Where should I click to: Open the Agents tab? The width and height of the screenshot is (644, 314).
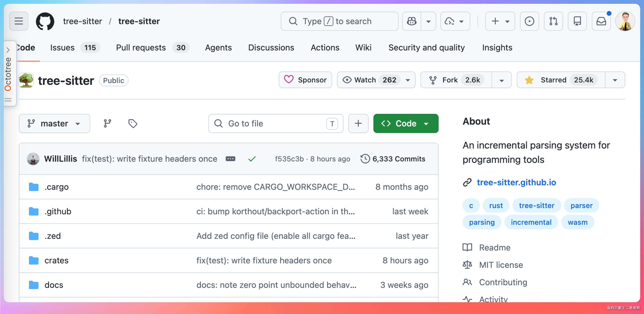pyautogui.click(x=218, y=48)
